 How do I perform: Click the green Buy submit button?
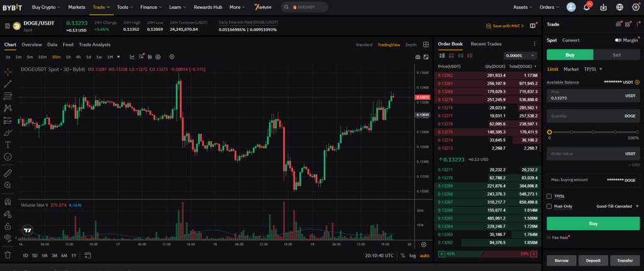coord(592,223)
